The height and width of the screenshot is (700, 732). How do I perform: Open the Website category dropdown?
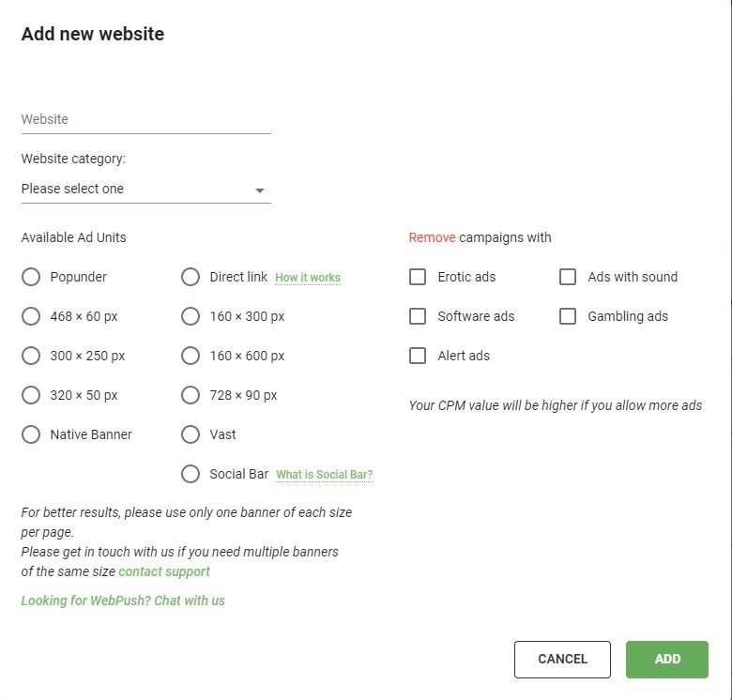click(x=146, y=189)
